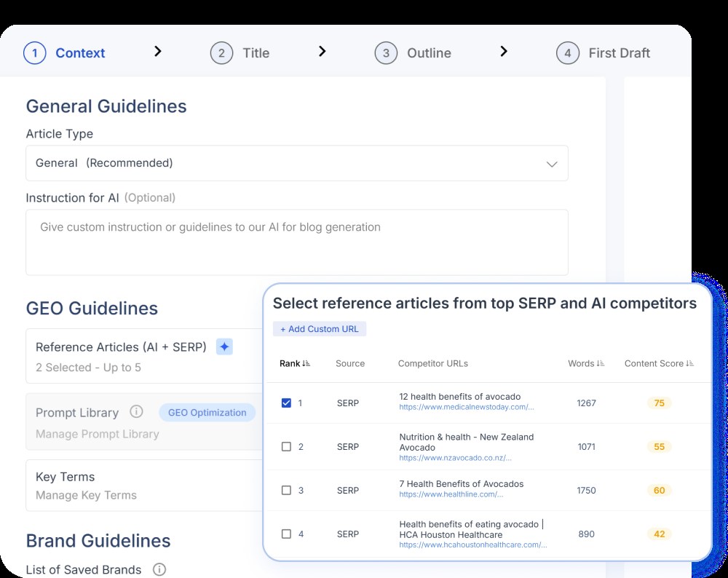This screenshot has height=578, width=728.
Task: Click the info icon beside List of Saved Brands
Action: [x=159, y=569]
